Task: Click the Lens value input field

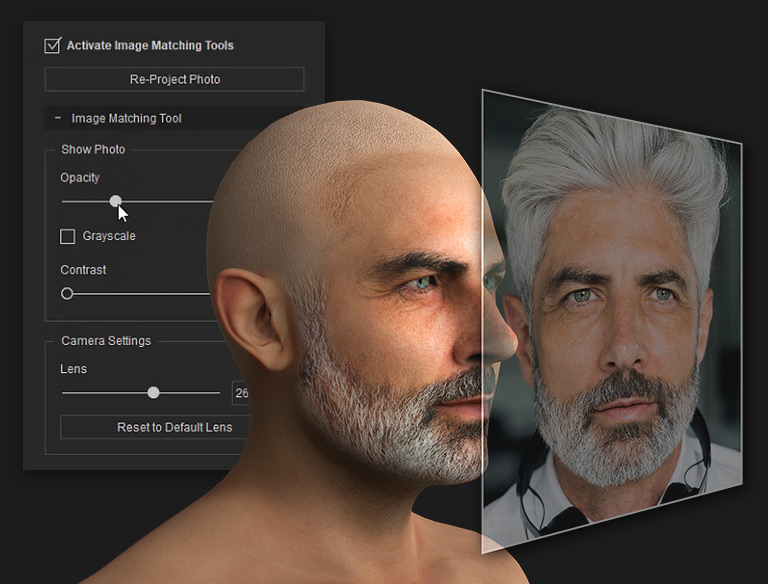Action: point(240,393)
